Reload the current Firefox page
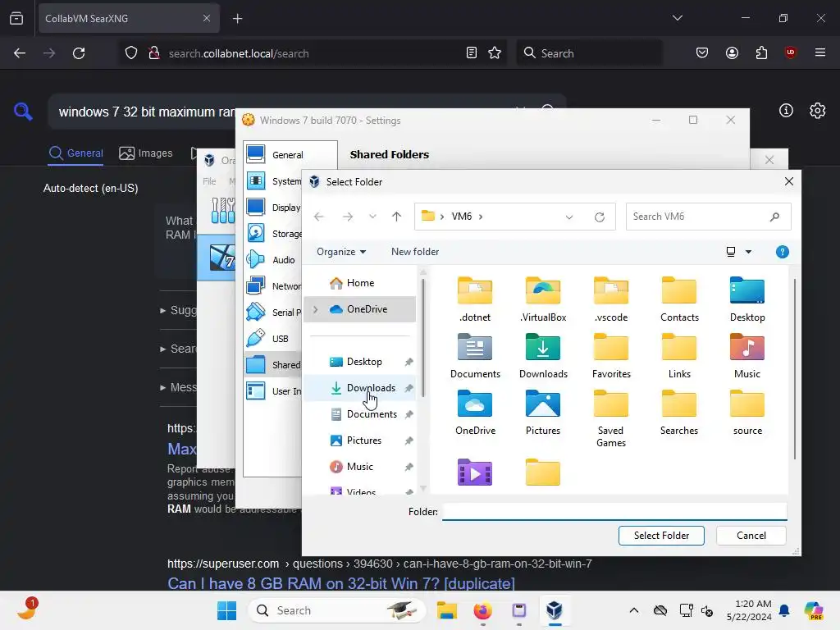The width and height of the screenshot is (840, 630). (79, 53)
